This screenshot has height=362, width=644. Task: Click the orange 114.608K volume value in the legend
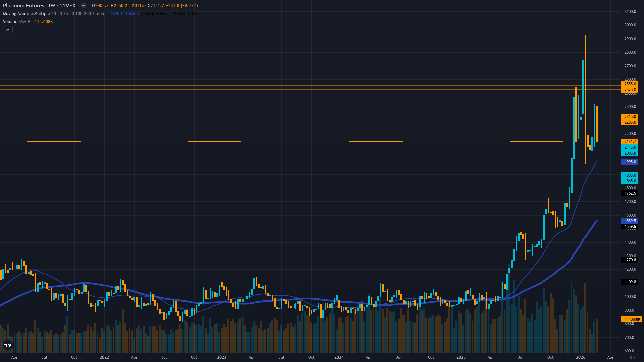pos(44,22)
